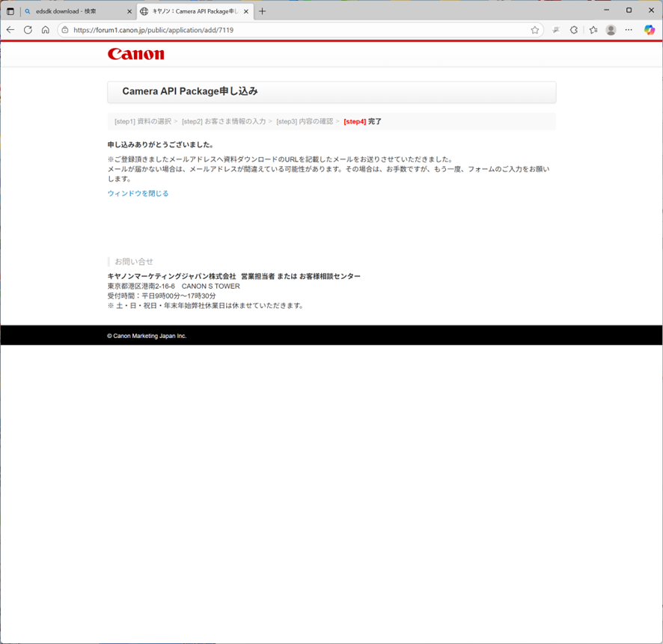Refresh the current page

click(x=28, y=30)
